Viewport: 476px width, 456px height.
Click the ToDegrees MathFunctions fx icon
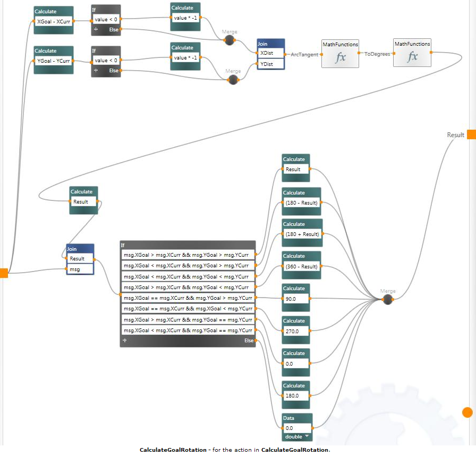(412, 57)
